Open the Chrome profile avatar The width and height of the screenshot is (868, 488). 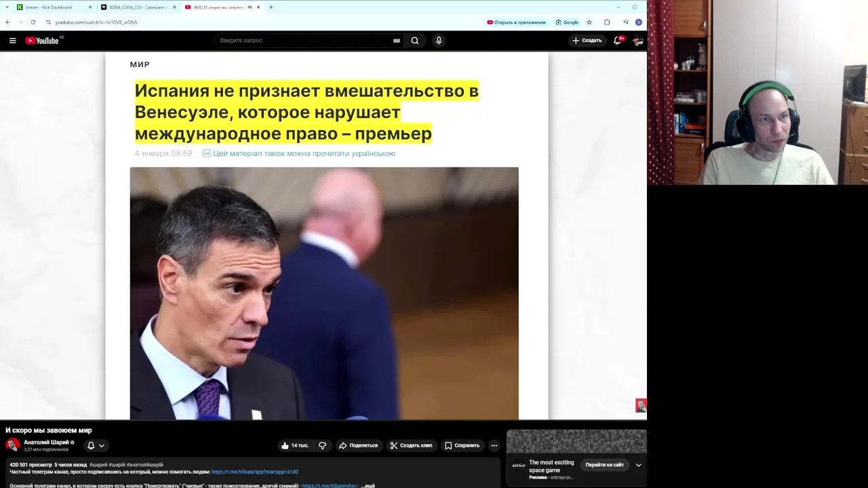(x=638, y=22)
